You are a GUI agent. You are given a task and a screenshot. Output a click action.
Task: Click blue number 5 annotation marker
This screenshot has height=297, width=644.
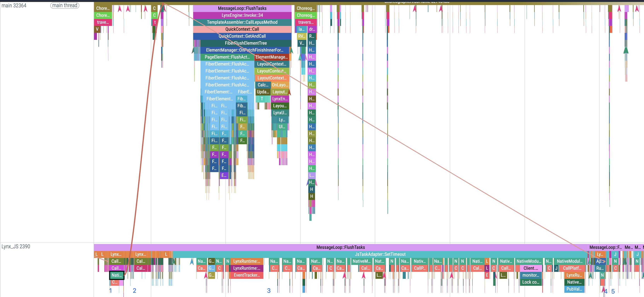tap(613, 291)
